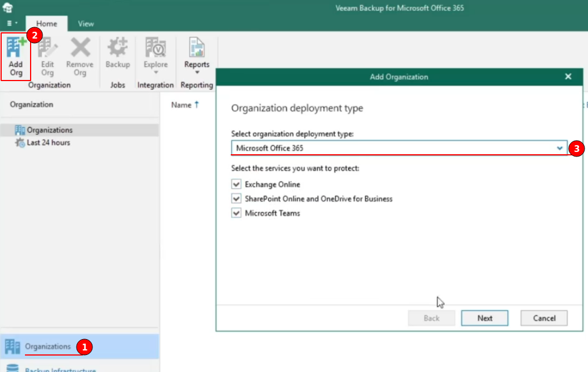Click the disabled Back button
588x372 pixels.
pyautogui.click(x=432, y=318)
